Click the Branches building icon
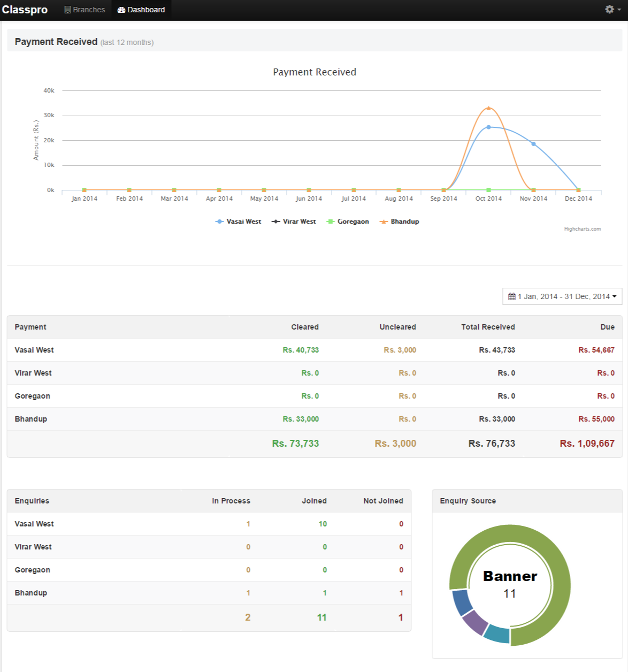This screenshot has height=672, width=628. 67,9
